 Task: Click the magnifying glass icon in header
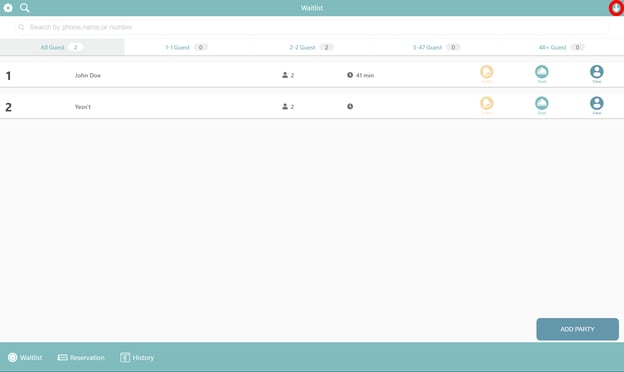(25, 8)
